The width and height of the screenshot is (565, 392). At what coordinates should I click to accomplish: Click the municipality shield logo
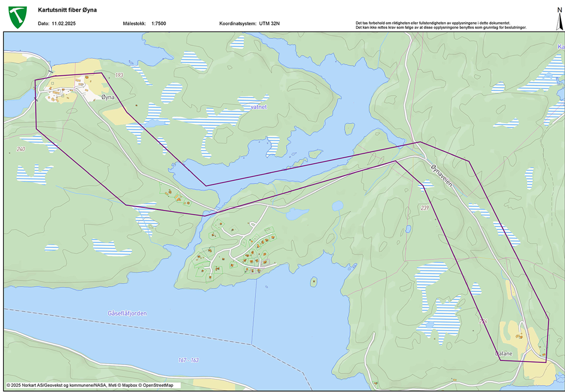tap(18, 16)
